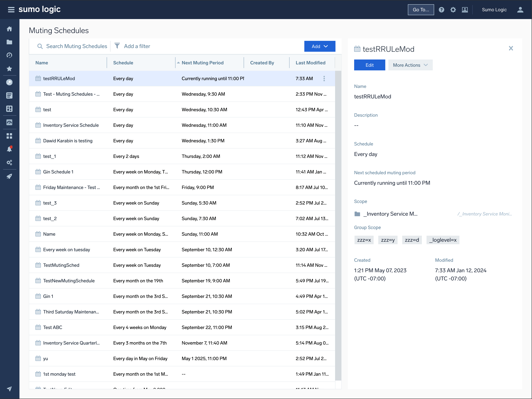Open the three-dot menu for testRRULeMod row
This screenshot has height=399, width=532.
coord(324,78)
